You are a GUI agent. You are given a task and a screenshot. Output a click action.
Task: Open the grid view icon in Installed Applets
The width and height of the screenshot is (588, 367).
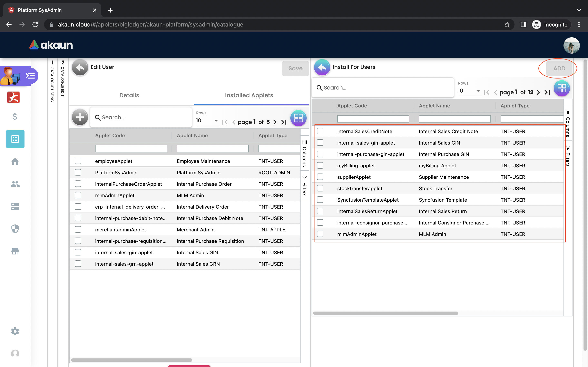tap(298, 118)
